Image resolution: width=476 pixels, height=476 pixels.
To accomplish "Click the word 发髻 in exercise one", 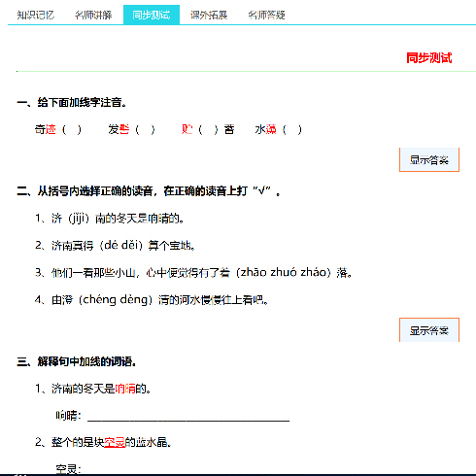I will pos(119,129).
